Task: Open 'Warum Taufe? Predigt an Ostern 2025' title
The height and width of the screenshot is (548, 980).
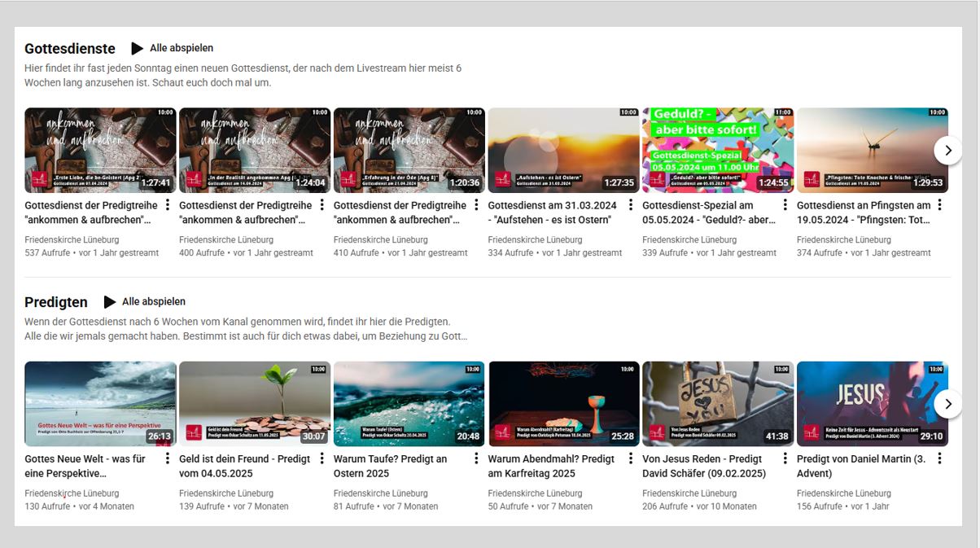Action: 390,466
